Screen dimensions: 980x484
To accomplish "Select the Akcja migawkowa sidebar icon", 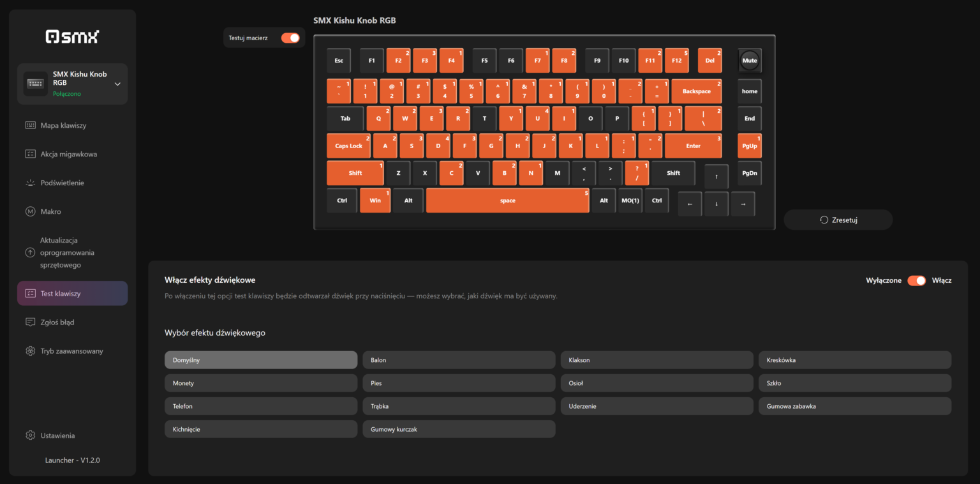I will click(x=30, y=154).
